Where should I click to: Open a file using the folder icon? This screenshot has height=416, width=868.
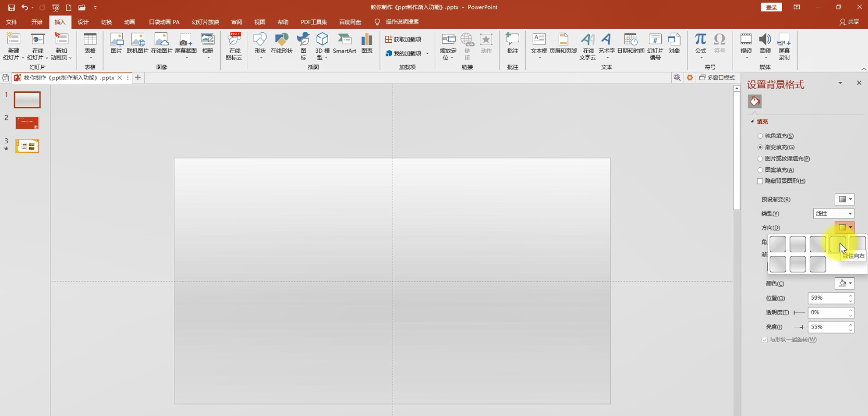coord(82,7)
